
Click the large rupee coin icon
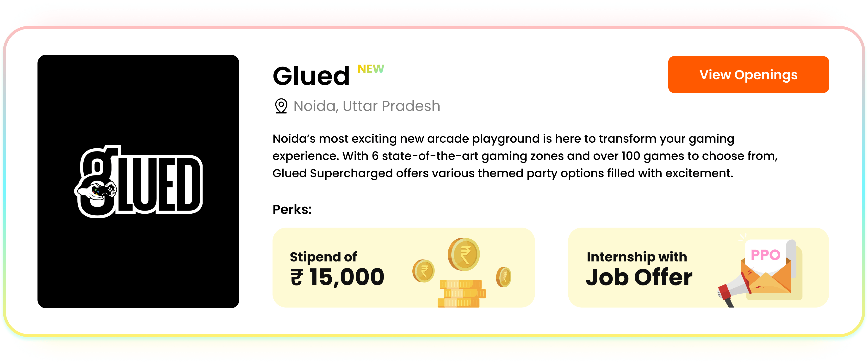[464, 254]
